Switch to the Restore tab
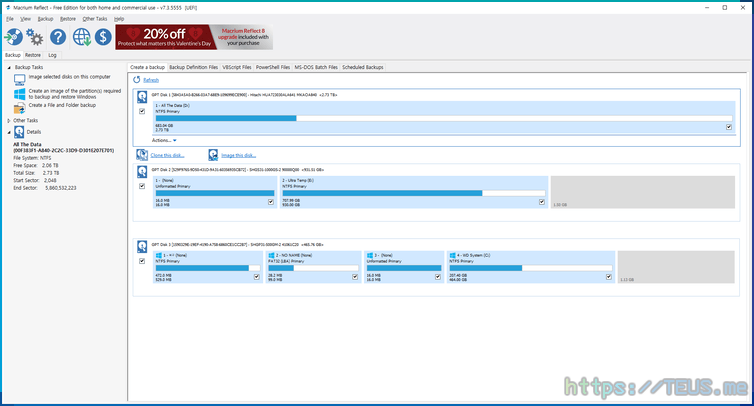 point(33,55)
